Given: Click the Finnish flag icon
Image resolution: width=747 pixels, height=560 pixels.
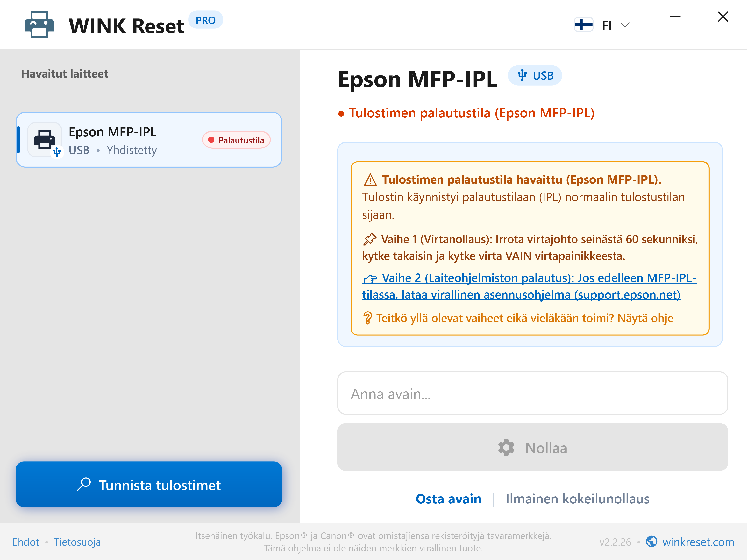Looking at the screenshot, I should [583, 25].
